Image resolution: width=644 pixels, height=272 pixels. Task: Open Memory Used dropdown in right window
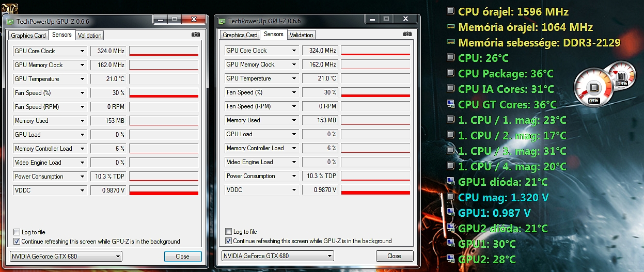click(294, 120)
